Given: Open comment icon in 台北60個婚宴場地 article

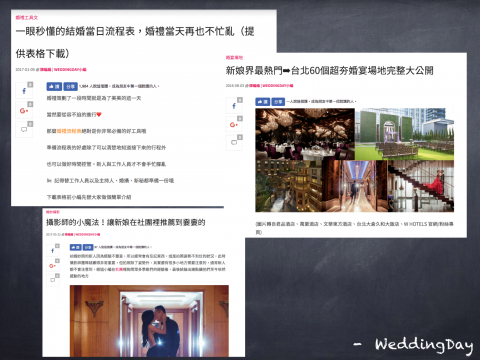Looking at the screenshot, I should pyautogui.click(x=234, y=143).
